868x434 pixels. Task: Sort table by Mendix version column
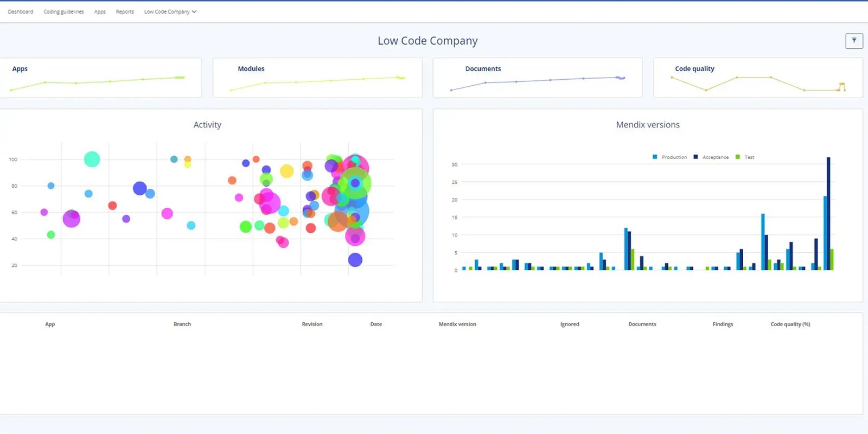[457, 324]
